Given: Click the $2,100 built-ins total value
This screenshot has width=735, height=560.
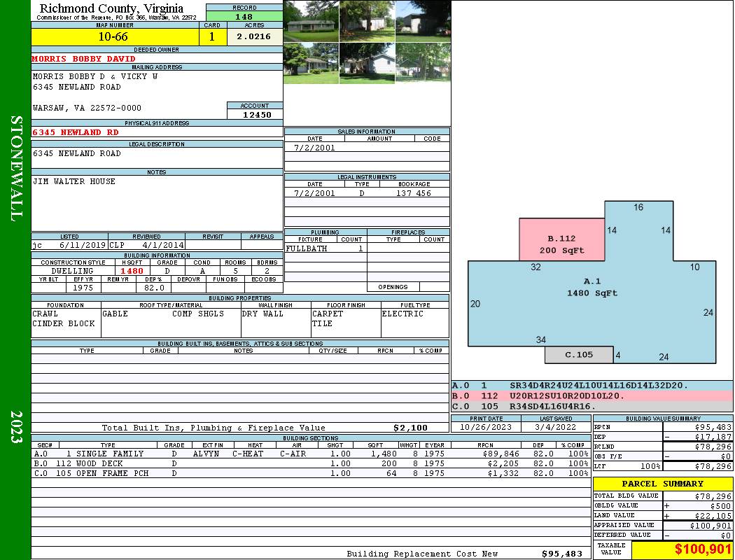Looking at the screenshot, I should point(411,428).
